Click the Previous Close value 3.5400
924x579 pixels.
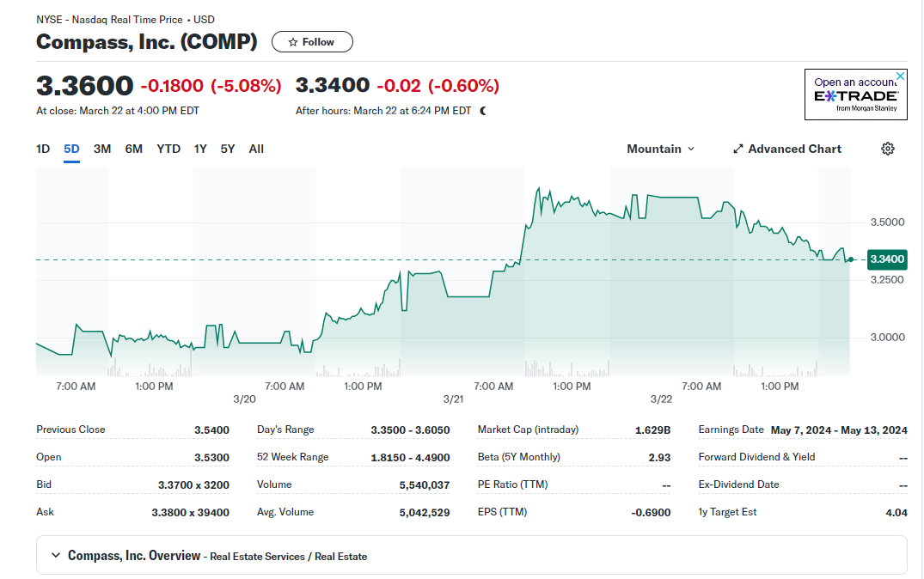(211, 430)
